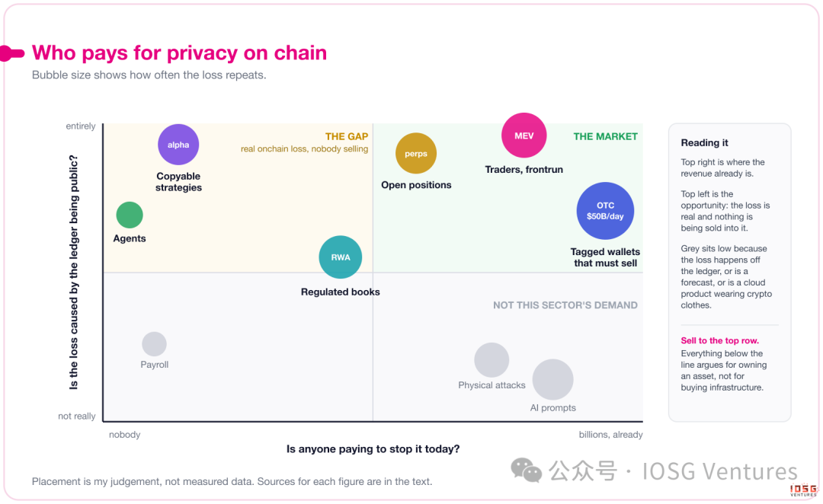Viewport: 823px width, 504px height.
Task: Click the 'Who pays for privacy on chain' title
Action: click(x=180, y=53)
